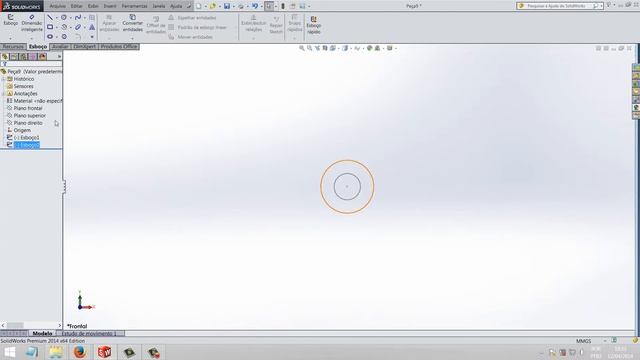The height and width of the screenshot is (360, 640).
Task: Click the Esboço rápido tool
Action: pyautogui.click(x=314, y=25)
